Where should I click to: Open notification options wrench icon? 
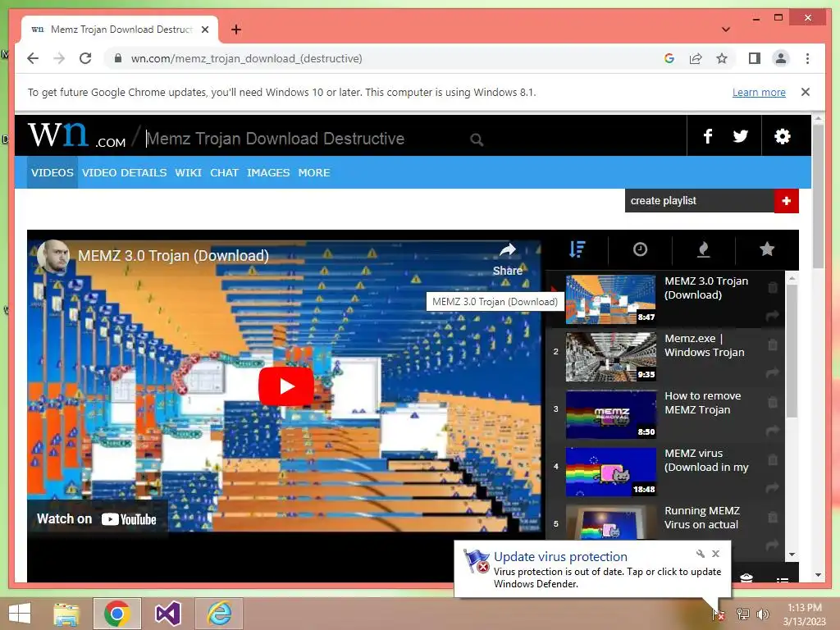click(701, 554)
